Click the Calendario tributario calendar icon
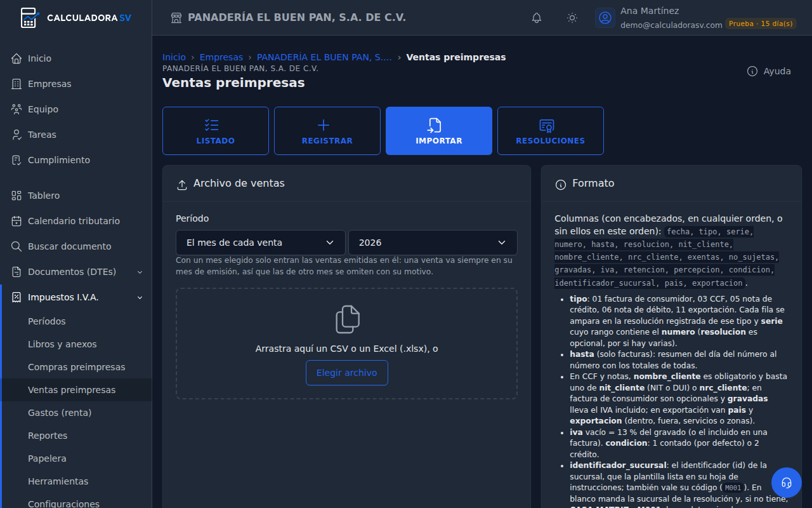The height and width of the screenshot is (508, 812). pos(17,221)
